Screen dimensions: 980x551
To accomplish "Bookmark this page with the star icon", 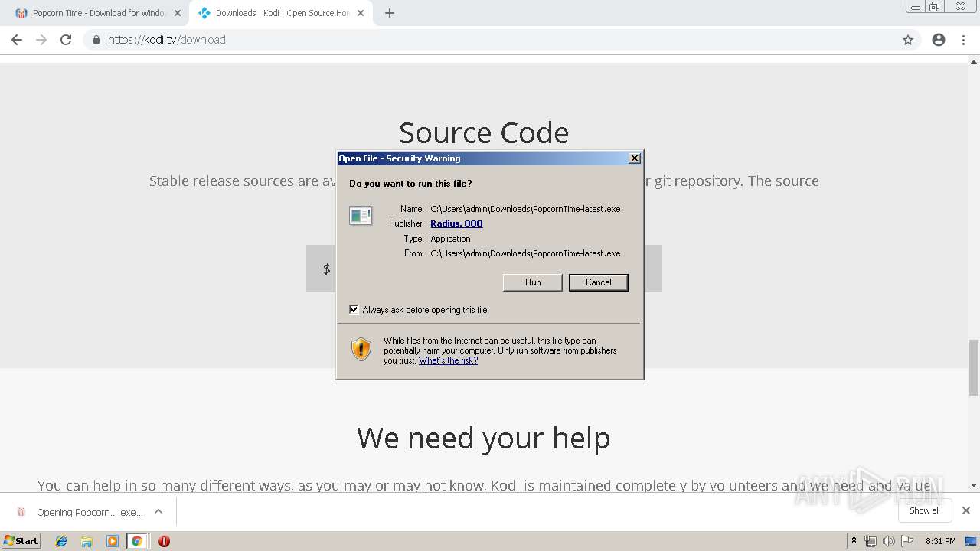I will point(908,40).
